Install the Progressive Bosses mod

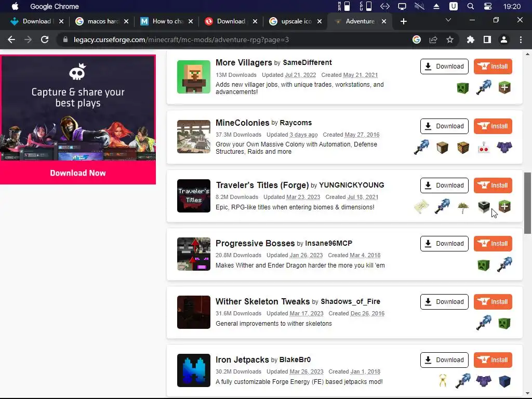point(493,244)
